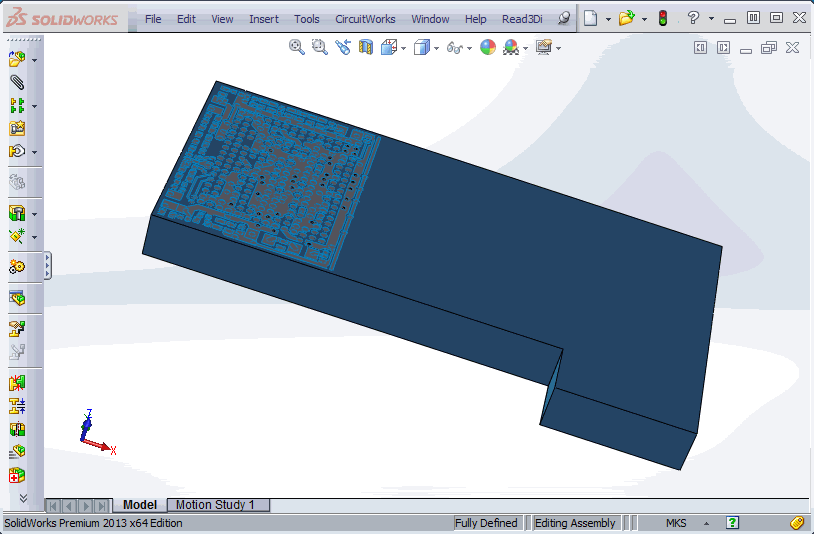Click the Mate paperclip icon

click(17, 82)
